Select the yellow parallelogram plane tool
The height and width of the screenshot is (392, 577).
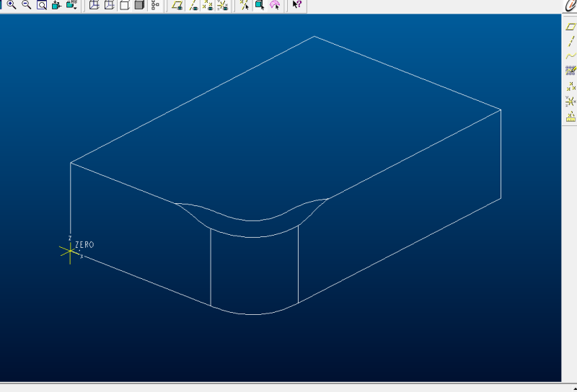571,27
